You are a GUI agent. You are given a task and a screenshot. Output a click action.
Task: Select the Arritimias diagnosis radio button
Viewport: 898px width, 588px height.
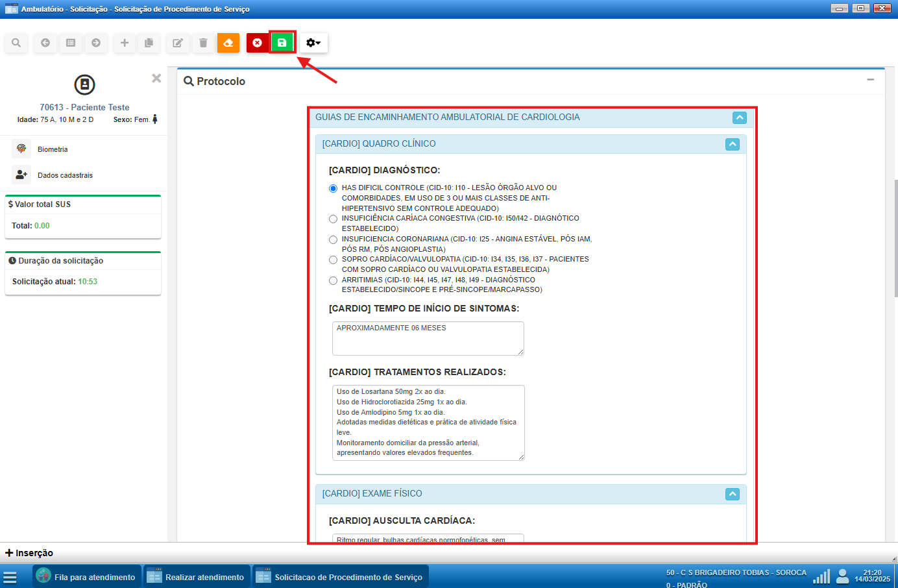[334, 280]
